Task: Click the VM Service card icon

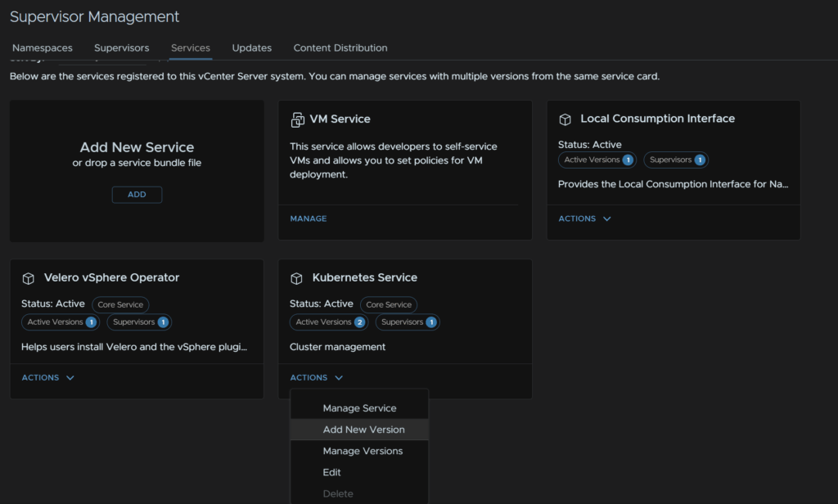Action: [x=297, y=119]
